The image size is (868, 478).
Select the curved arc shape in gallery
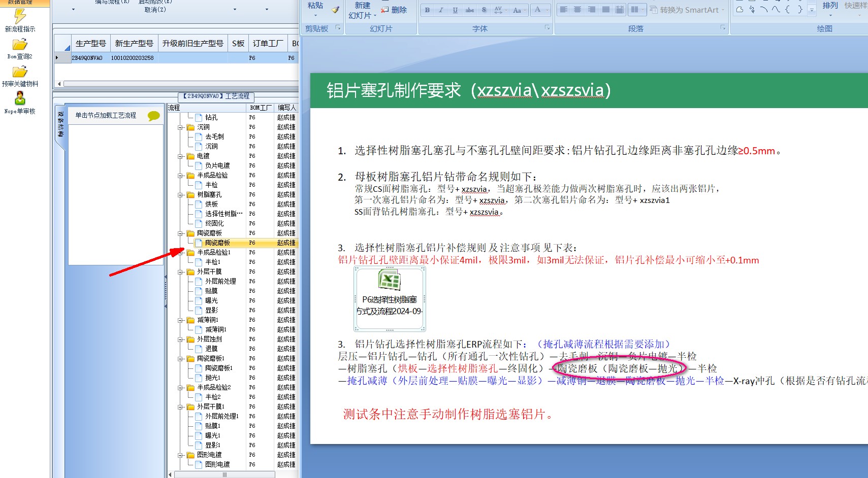point(763,10)
